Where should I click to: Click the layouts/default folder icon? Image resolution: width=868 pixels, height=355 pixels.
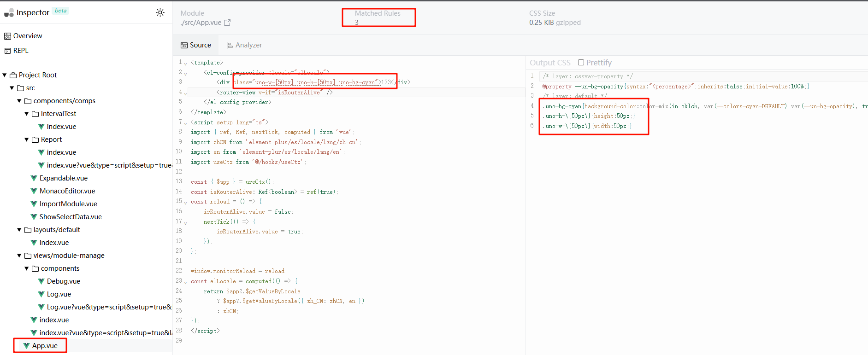28,230
